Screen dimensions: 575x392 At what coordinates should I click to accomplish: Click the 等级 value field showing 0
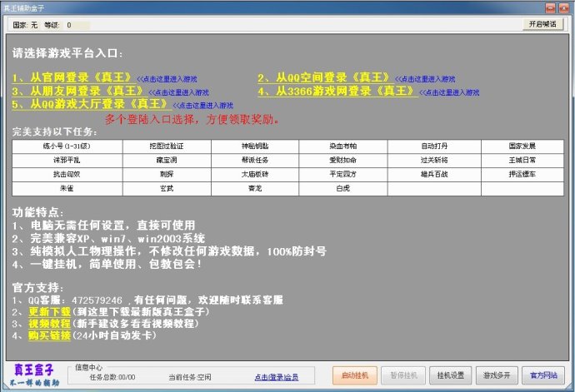coord(77,25)
